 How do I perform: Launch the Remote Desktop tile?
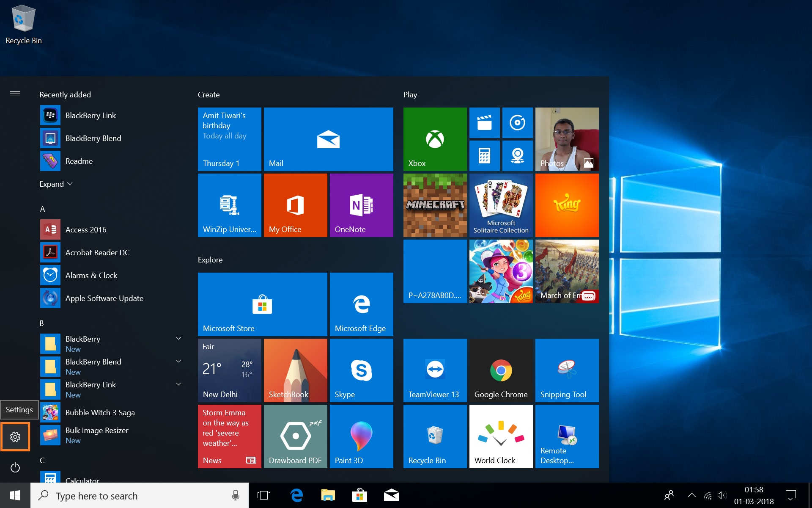click(567, 436)
